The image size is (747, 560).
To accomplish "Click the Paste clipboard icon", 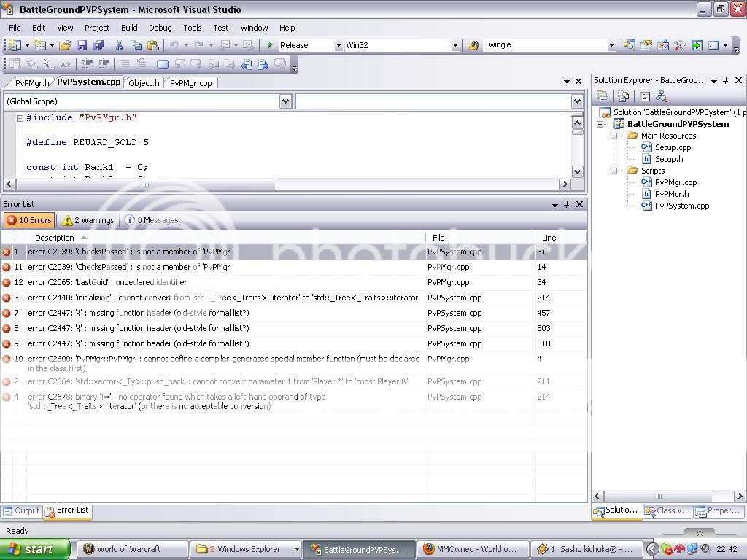I will (153, 45).
